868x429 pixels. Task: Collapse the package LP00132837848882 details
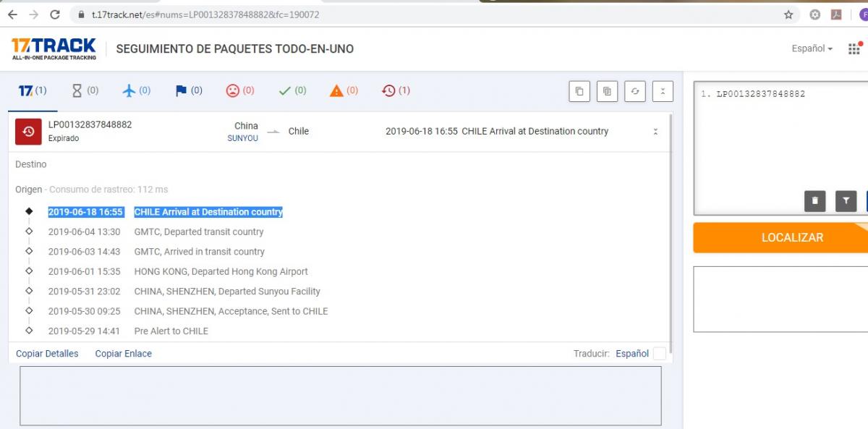pos(655,132)
